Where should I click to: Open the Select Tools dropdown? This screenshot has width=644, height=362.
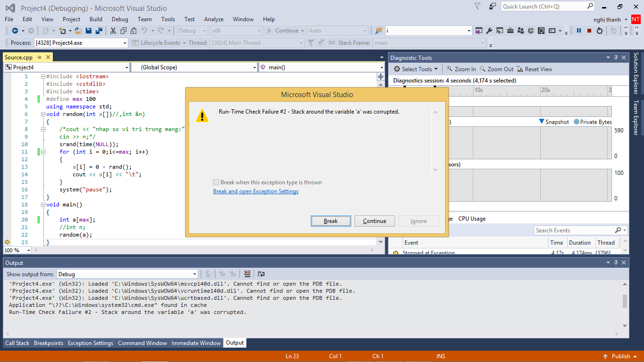click(x=415, y=69)
